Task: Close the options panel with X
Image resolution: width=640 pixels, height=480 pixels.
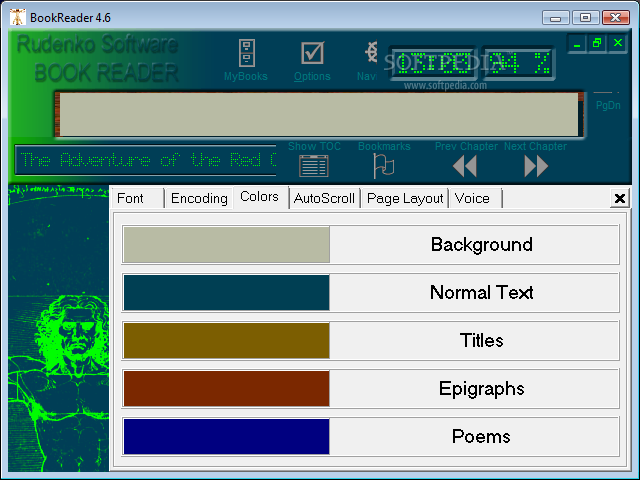Action: (620, 198)
